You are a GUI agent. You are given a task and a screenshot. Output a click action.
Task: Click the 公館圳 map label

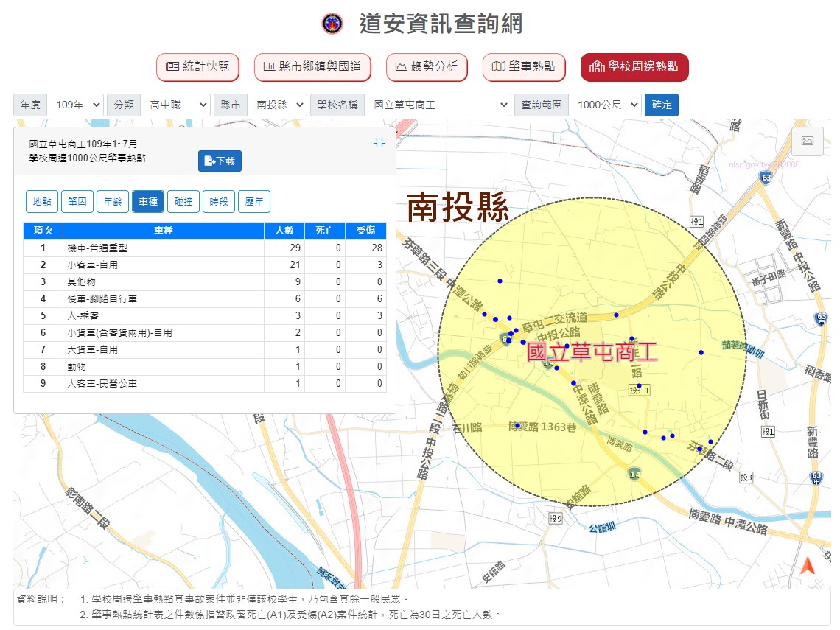pyautogui.click(x=602, y=528)
